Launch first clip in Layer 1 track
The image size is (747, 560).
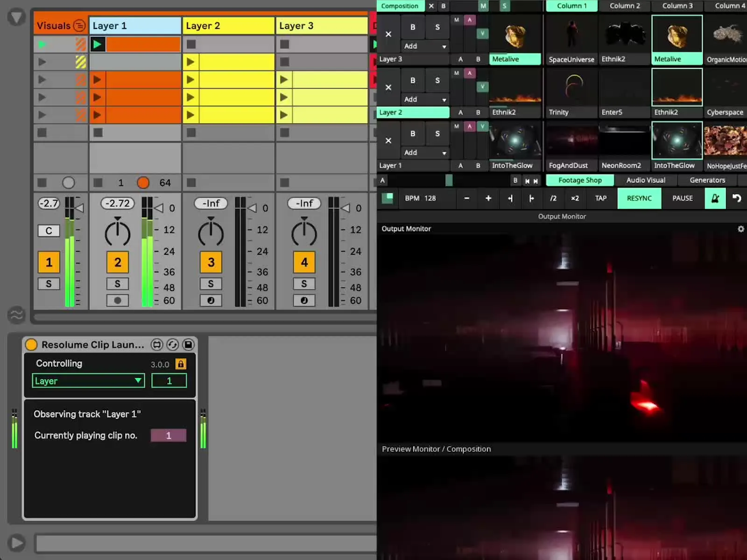(x=98, y=44)
